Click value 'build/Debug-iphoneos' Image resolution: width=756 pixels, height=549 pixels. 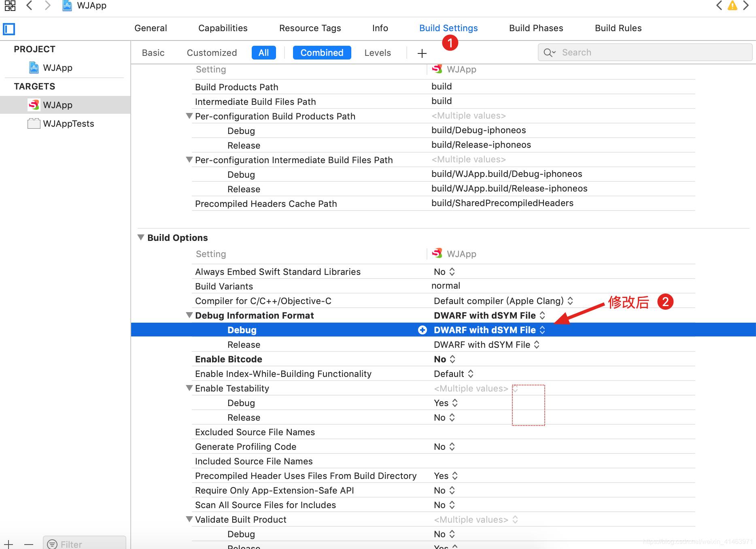(x=479, y=130)
